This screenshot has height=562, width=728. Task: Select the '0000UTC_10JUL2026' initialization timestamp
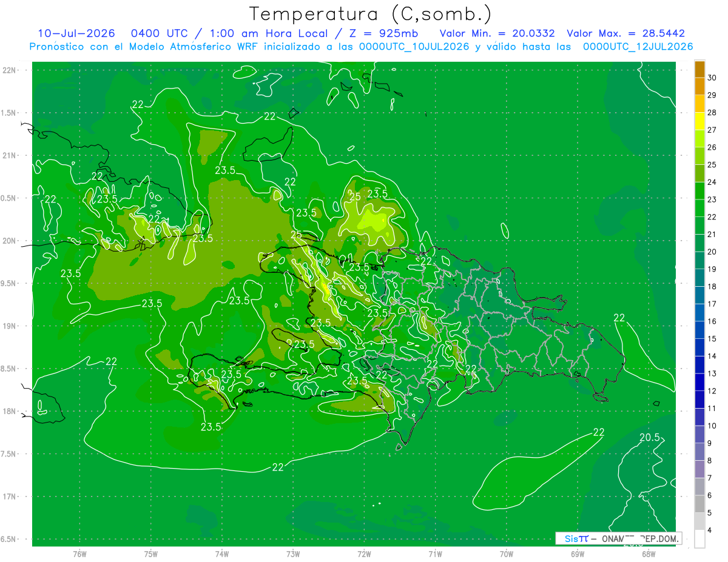point(414,47)
